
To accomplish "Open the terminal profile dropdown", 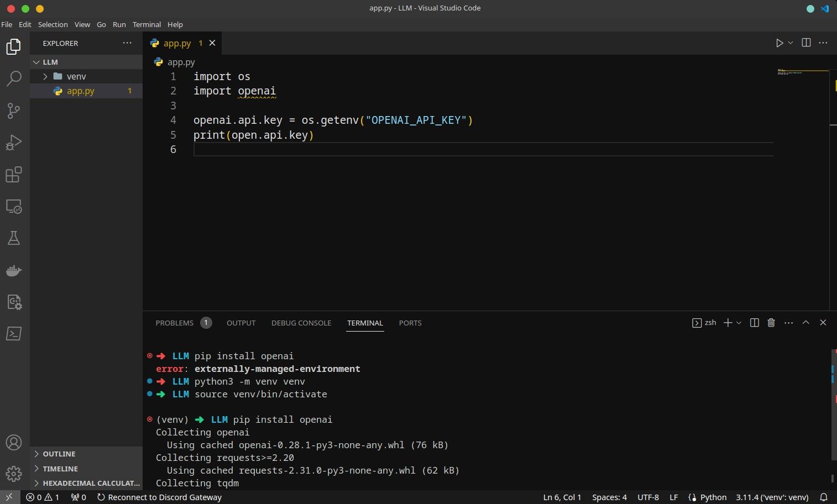I will [739, 323].
